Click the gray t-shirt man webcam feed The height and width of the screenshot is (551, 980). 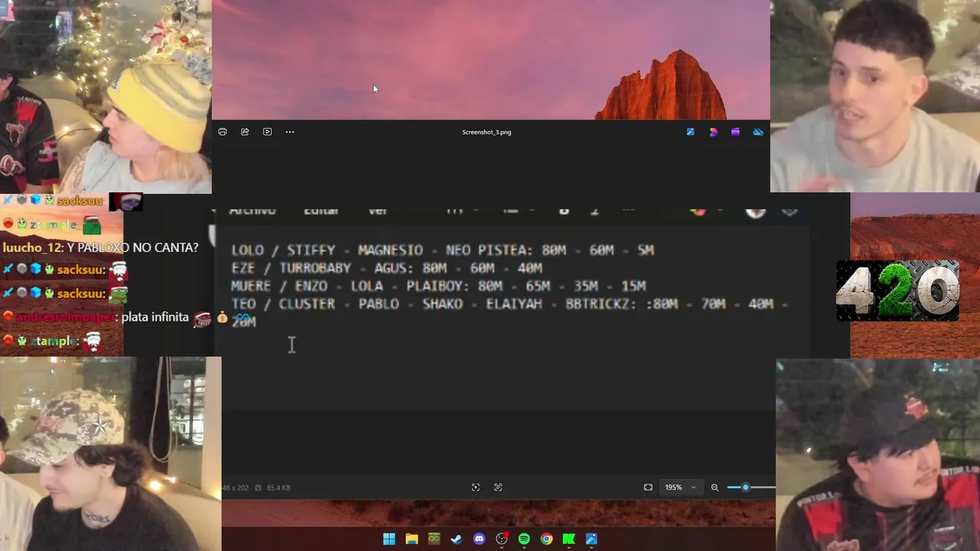pos(875,96)
